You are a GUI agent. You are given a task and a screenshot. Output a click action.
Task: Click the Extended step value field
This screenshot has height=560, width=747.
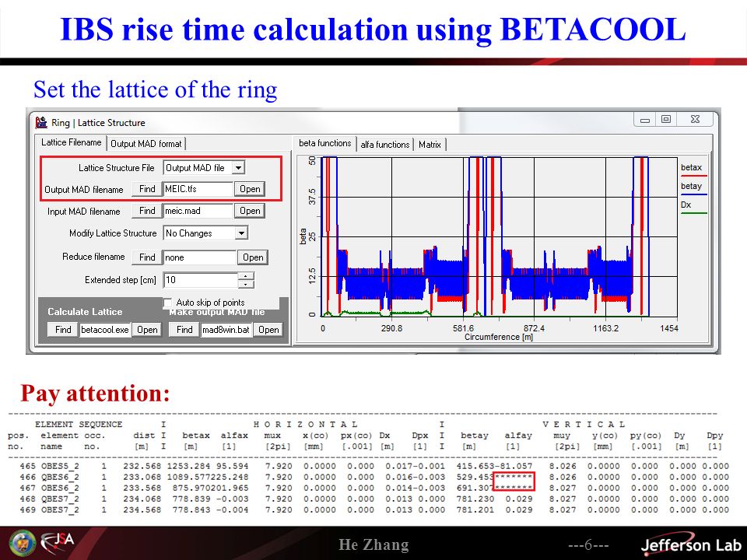tap(201, 280)
